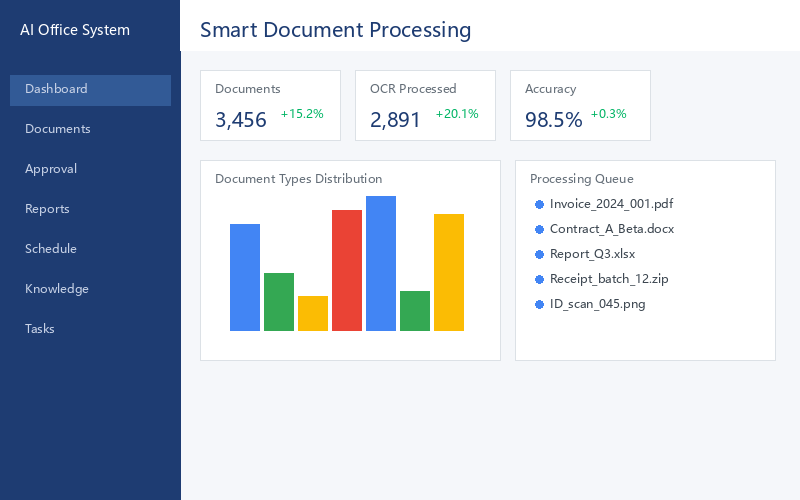Click the red bar in the chart

tap(347, 270)
